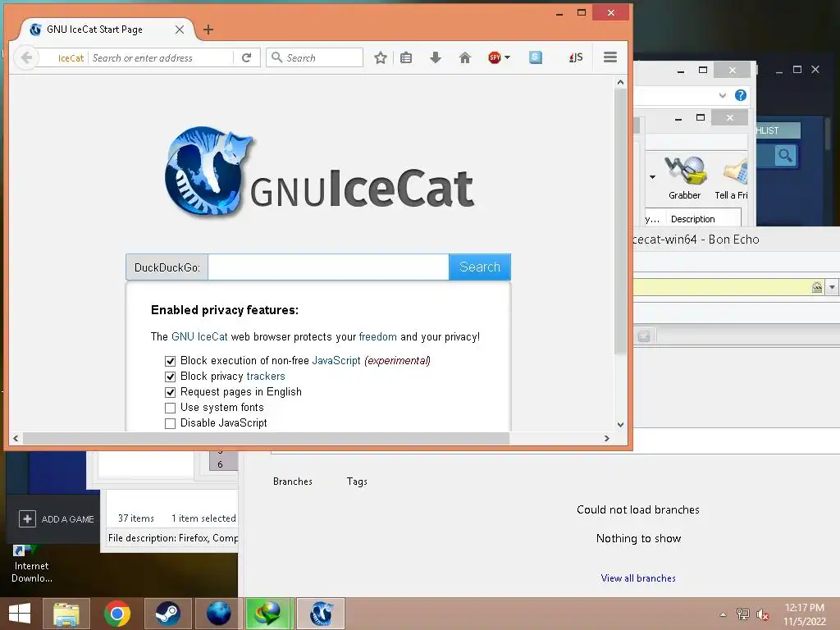Click the horizontal scrollbar thumb
This screenshot has width=840, height=630.
pyautogui.click(x=266, y=438)
